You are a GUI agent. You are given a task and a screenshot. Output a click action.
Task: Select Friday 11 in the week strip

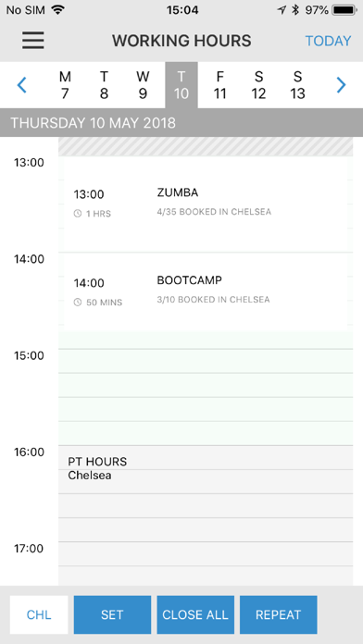(220, 85)
